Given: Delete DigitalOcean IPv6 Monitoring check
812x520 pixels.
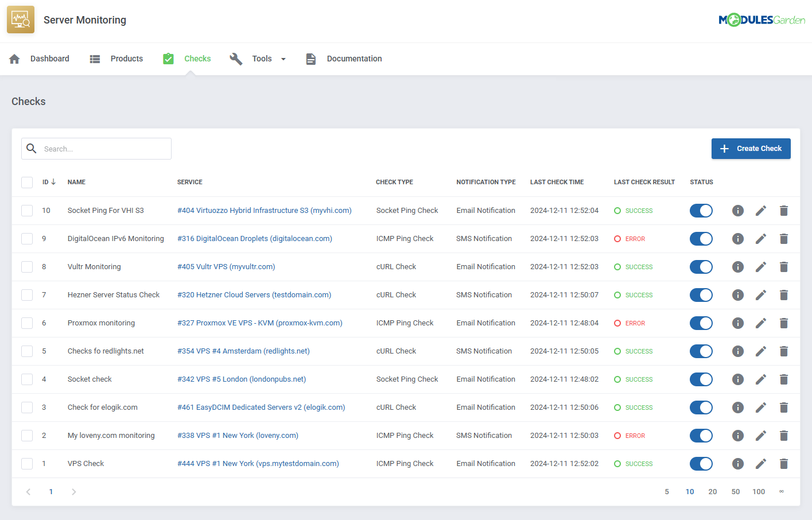Looking at the screenshot, I should pyautogui.click(x=784, y=239).
